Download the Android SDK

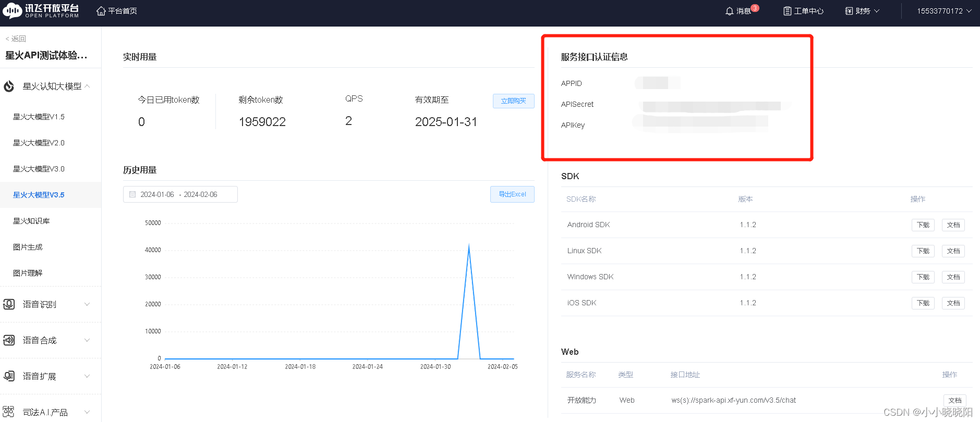pyautogui.click(x=923, y=225)
